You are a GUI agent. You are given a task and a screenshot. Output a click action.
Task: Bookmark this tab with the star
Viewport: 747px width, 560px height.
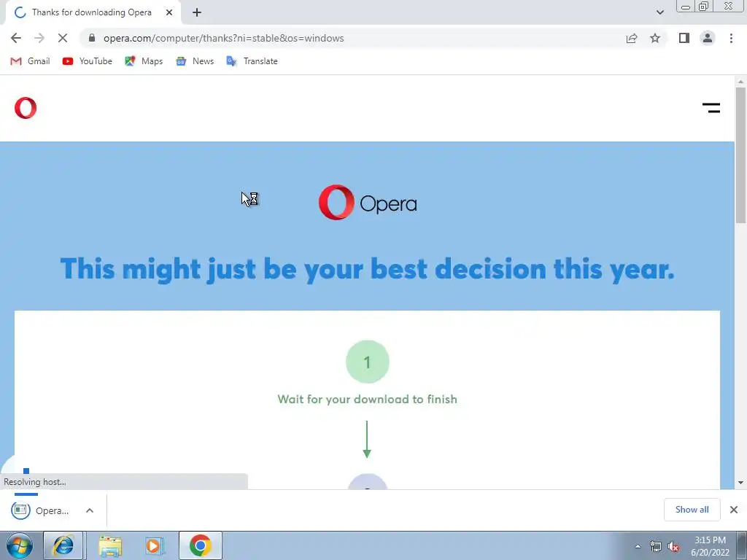coord(655,38)
